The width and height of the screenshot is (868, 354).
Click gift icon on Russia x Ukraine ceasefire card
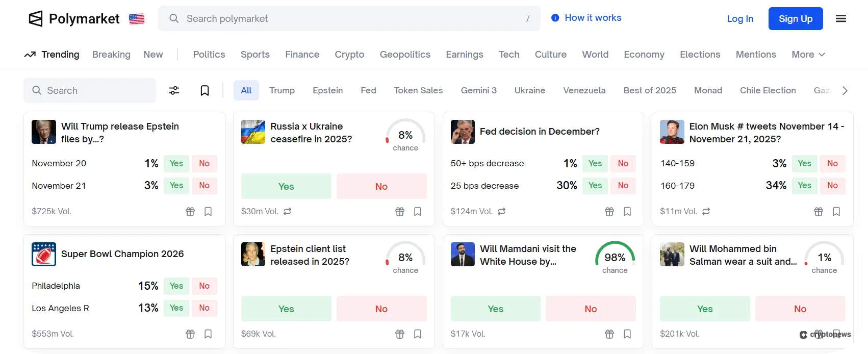tap(400, 211)
